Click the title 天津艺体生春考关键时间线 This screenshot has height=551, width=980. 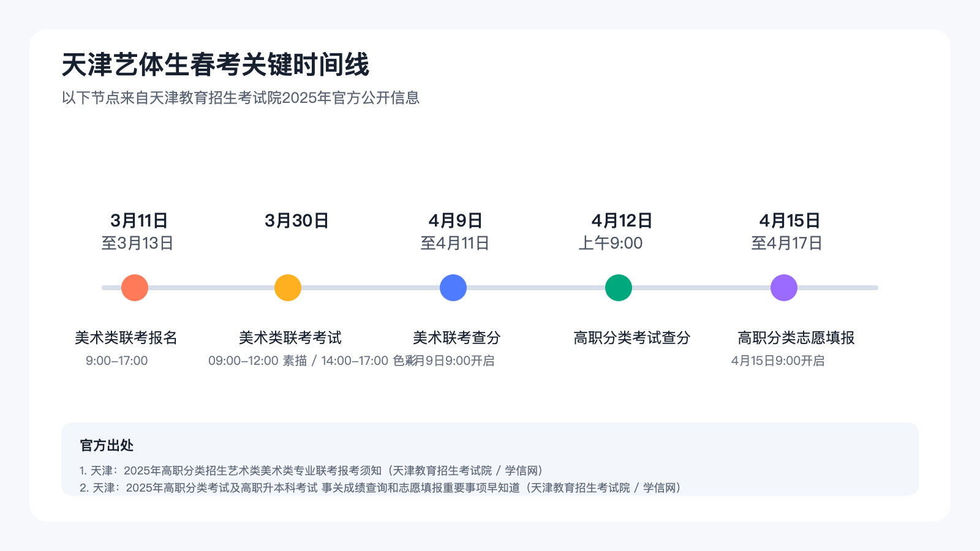click(x=216, y=65)
